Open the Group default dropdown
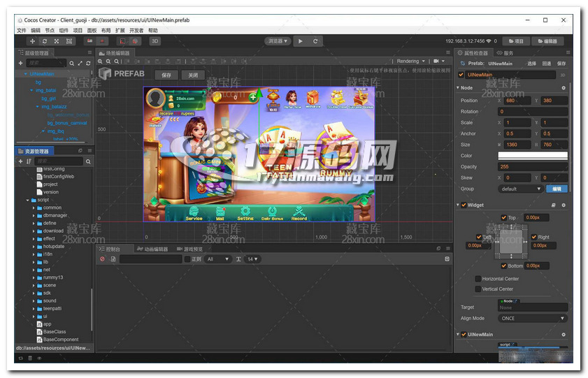 520,189
